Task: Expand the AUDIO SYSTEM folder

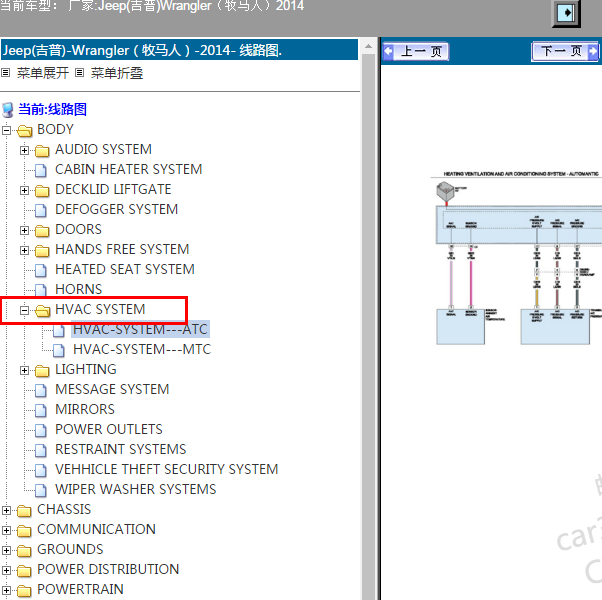Action: point(24,150)
